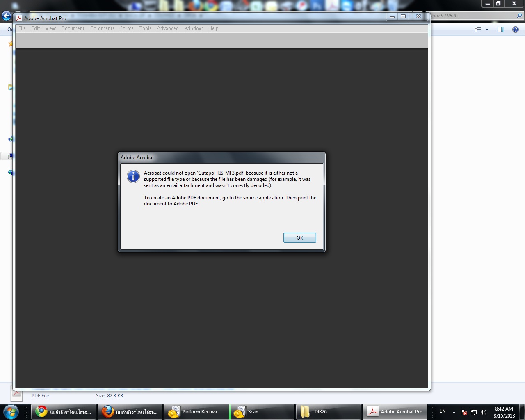Minimize the Explorer window behind Acrobat

(487, 3)
